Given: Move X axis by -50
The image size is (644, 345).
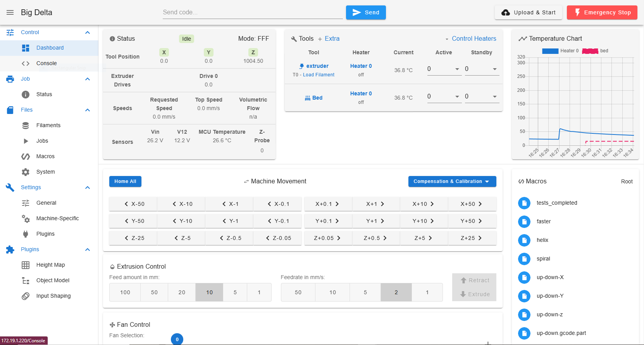Looking at the screenshot, I should tap(133, 204).
